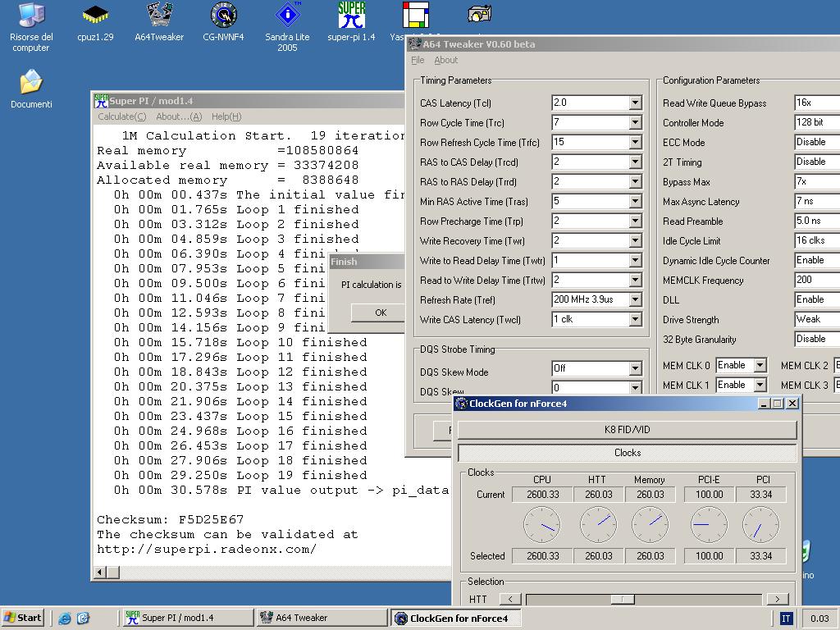Click the Super PI title bar icon
840x630 pixels.
101,101
